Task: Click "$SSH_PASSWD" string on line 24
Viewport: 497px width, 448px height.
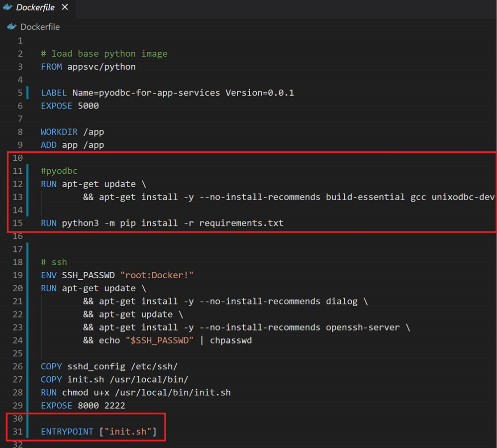Action: (159, 340)
